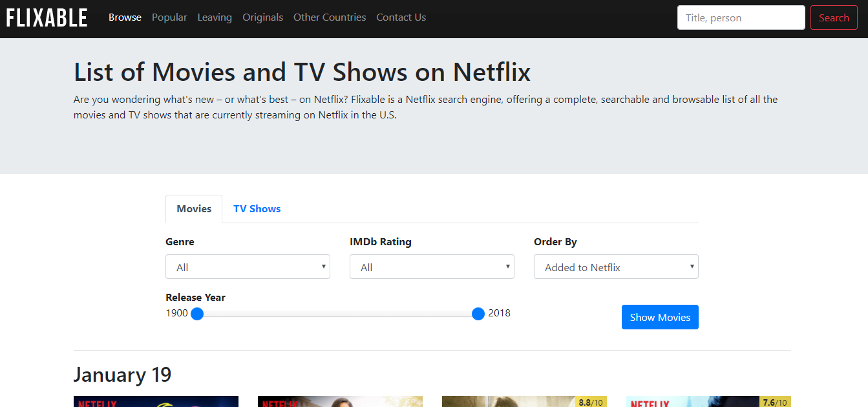This screenshot has height=407, width=868.
Task: Click the Release Year slider's 2018 handle
Action: click(478, 314)
